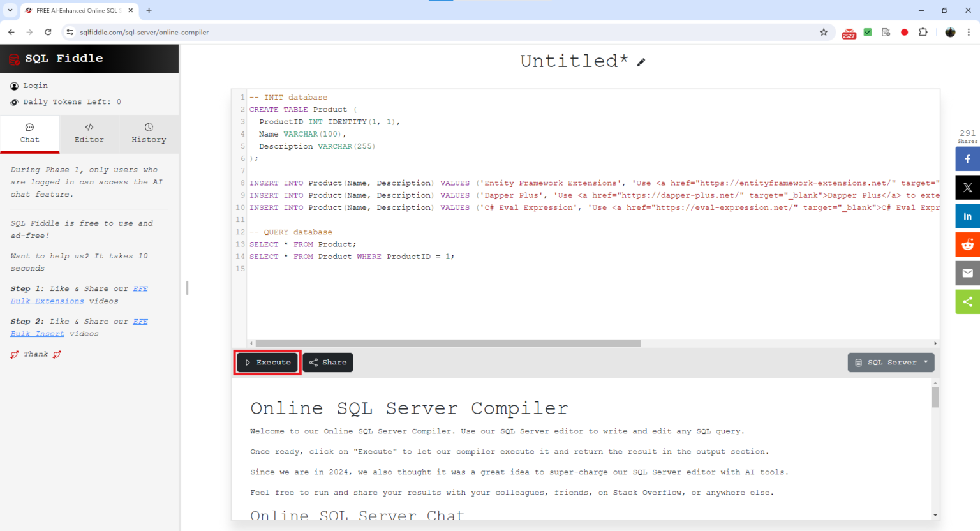Switch to the Editor tab
The height and width of the screenshot is (531, 980).
click(89, 134)
